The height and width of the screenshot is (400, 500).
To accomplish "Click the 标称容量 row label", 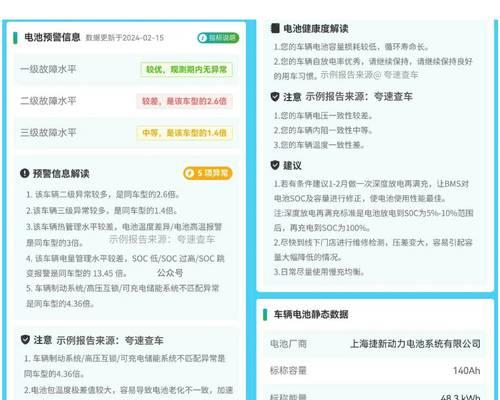I will pyautogui.click(x=288, y=370).
